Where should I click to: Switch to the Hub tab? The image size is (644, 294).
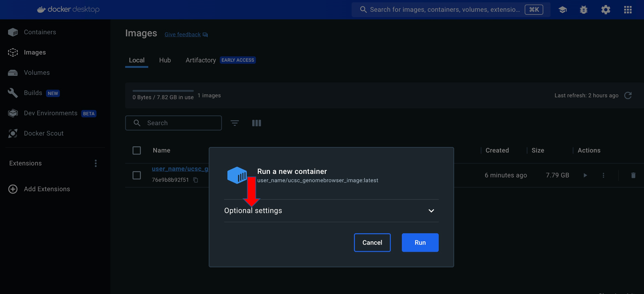tap(165, 60)
